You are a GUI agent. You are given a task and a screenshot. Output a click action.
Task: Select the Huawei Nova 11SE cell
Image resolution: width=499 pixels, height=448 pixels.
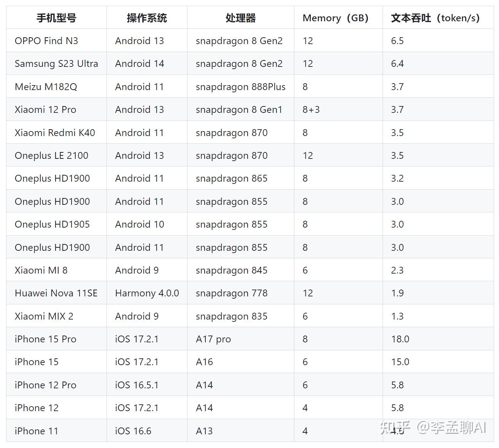click(56, 293)
